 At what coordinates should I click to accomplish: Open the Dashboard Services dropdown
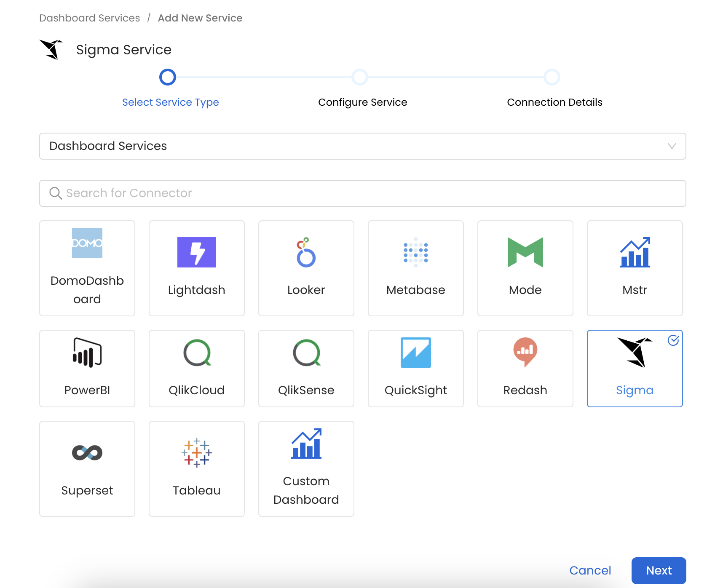(x=362, y=146)
